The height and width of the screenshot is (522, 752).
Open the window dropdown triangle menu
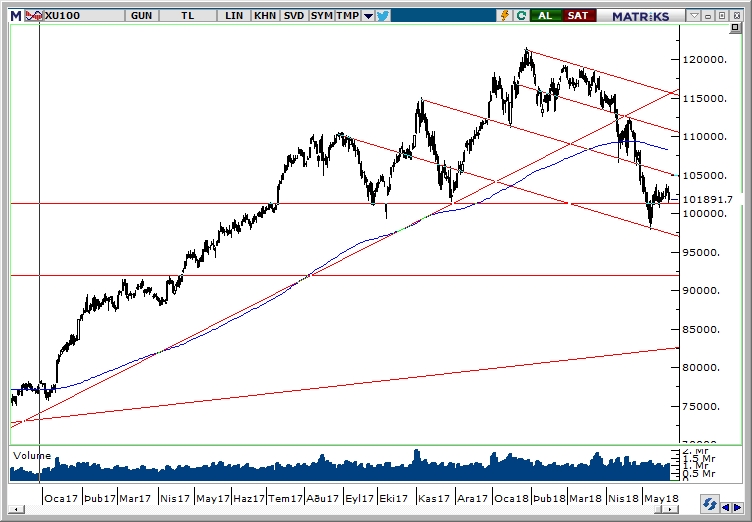(x=694, y=16)
